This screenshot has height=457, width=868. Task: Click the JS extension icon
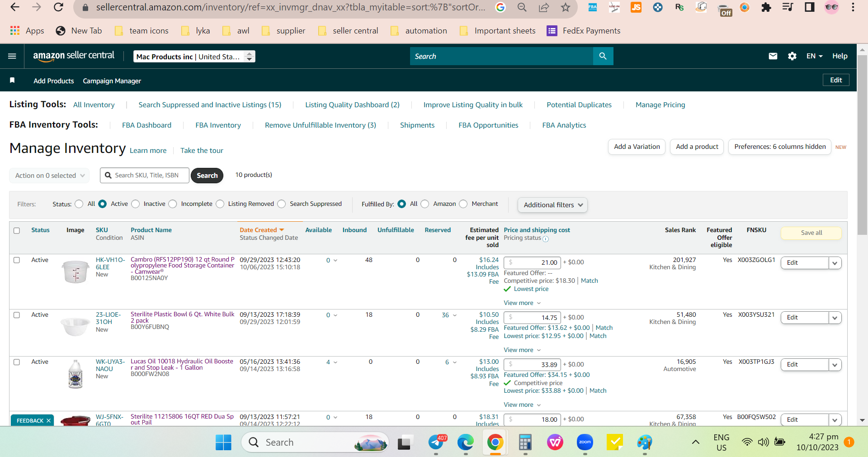tap(636, 7)
